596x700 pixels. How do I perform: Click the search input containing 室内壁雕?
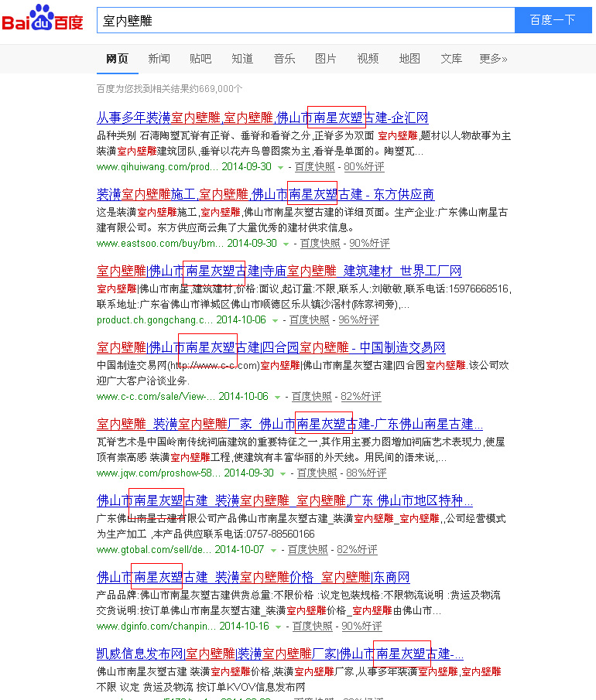(306, 21)
